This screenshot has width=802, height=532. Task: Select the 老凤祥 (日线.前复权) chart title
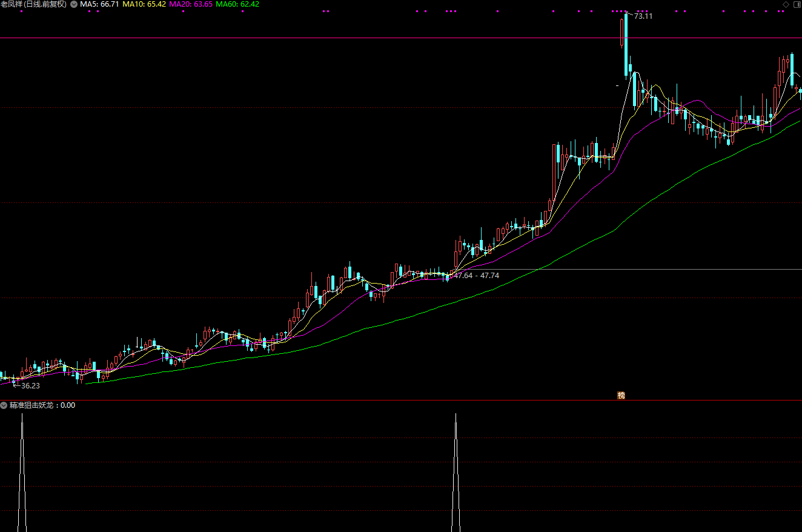tap(34, 4)
